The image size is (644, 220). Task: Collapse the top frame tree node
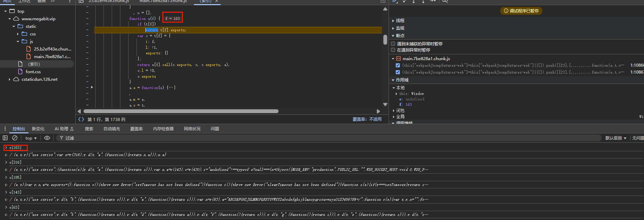coord(6,11)
